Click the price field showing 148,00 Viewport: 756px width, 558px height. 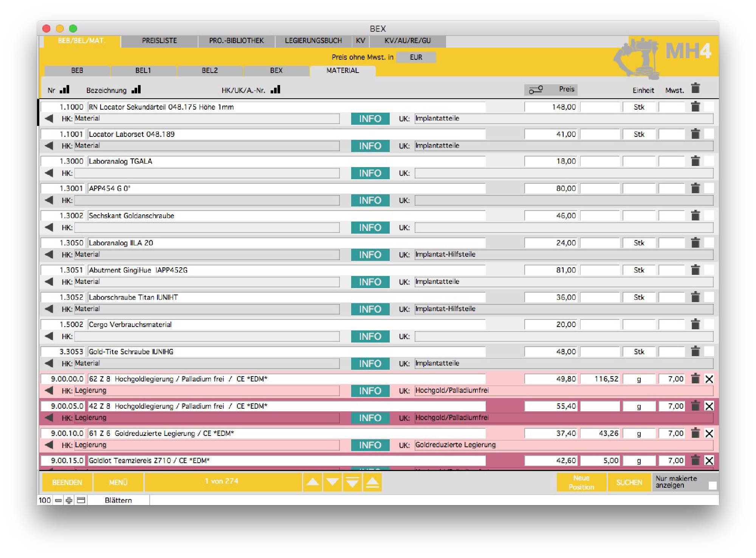pyautogui.click(x=551, y=107)
